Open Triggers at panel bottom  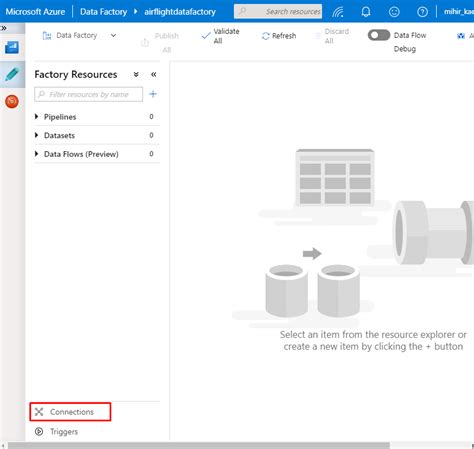[x=56, y=432]
